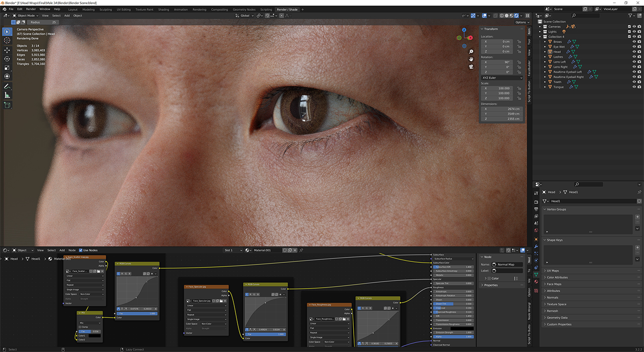This screenshot has width=644, height=352.
Task: Choose the Rotate tool
Action: pyautogui.click(x=7, y=59)
